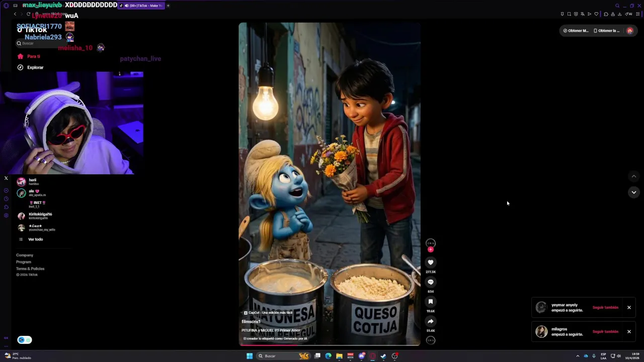This screenshot has width=644, height=362.
Task: Seek on the video progress bar
Action: (x=330, y=345)
